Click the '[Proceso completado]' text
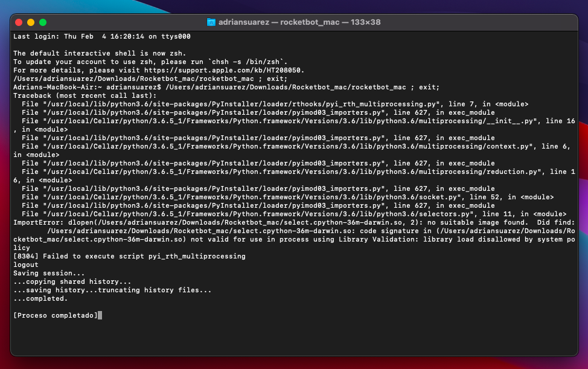588x369 pixels. point(54,315)
